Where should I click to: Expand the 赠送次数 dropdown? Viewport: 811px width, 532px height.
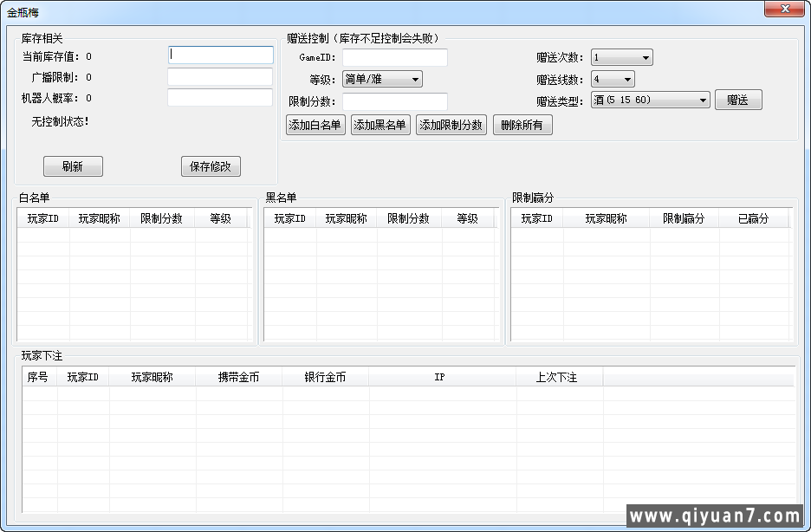point(621,58)
